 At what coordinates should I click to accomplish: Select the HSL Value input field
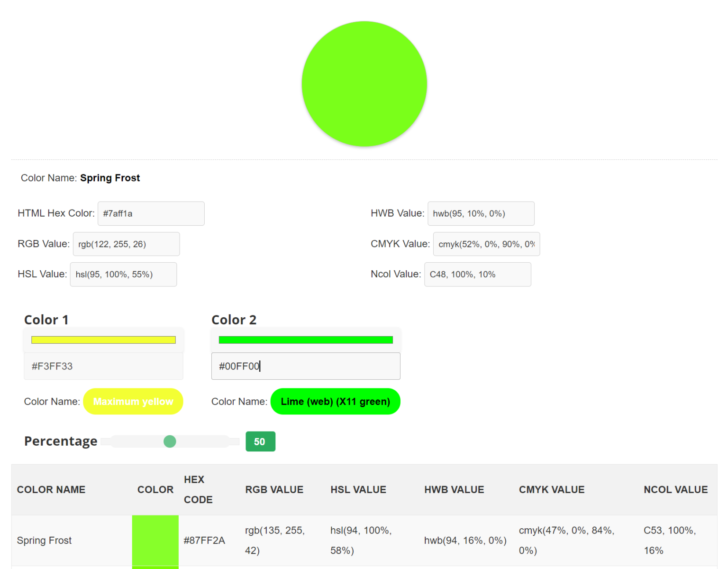click(x=123, y=274)
